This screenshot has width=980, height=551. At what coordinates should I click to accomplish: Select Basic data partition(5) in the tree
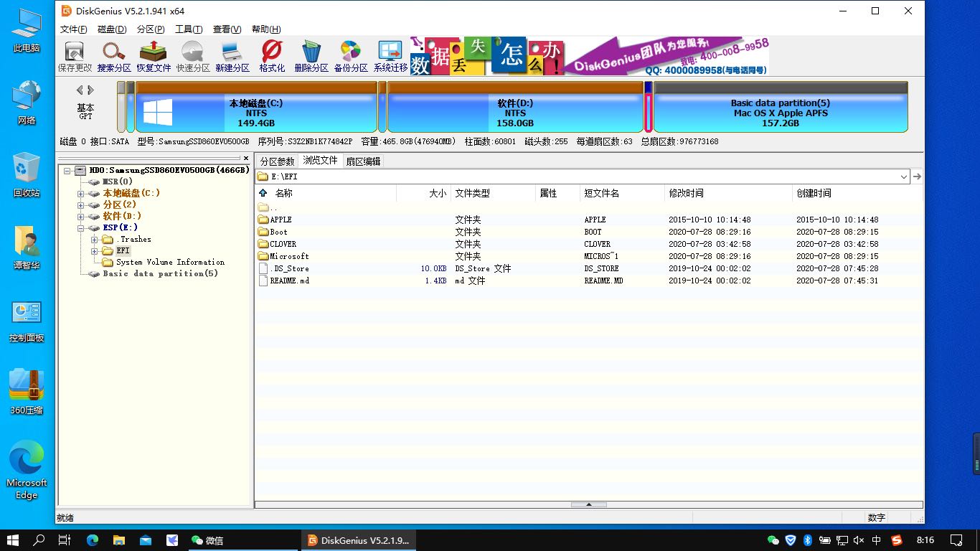coord(160,274)
